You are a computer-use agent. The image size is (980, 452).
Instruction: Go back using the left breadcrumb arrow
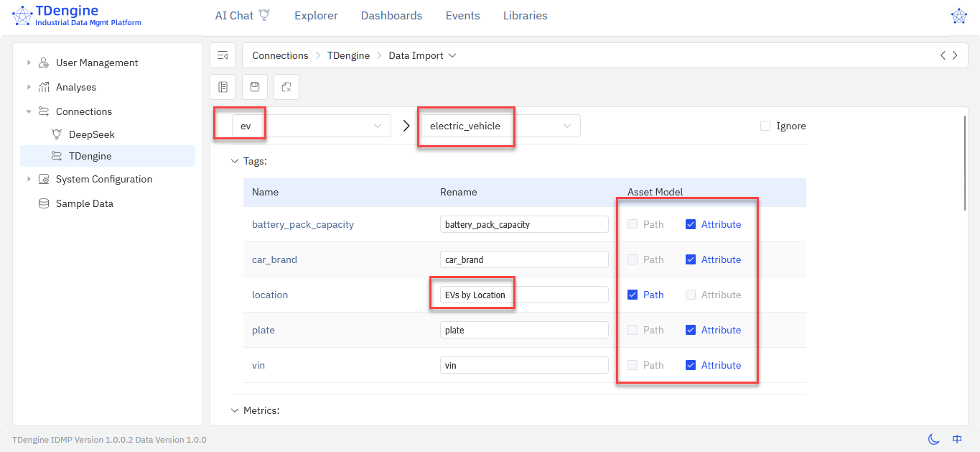[943, 55]
